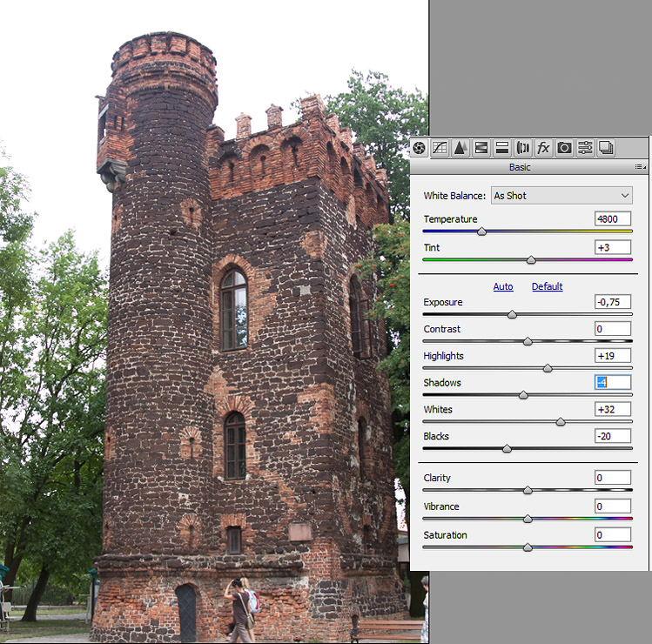652x644 pixels.
Task: Open the Presets tab
Action: (x=586, y=148)
